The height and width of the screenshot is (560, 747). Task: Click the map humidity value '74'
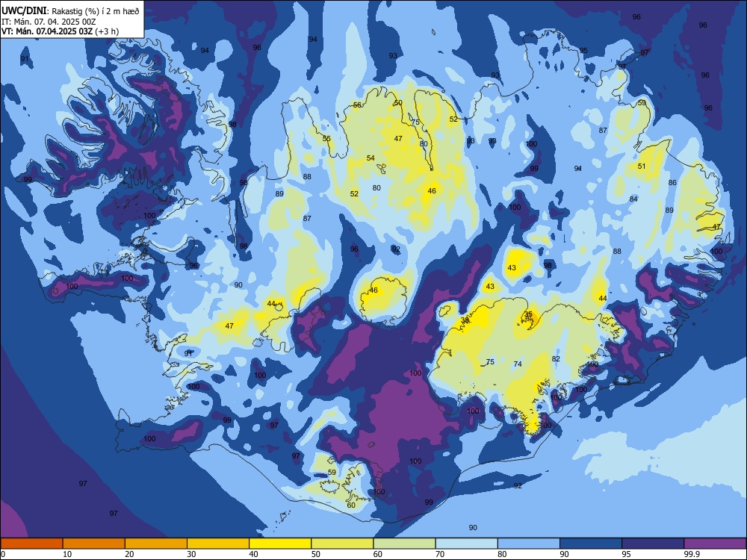[518, 364]
